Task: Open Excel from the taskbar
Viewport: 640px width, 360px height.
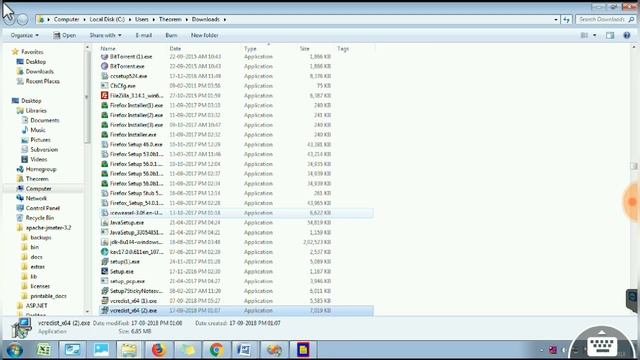Action: coord(44,350)
